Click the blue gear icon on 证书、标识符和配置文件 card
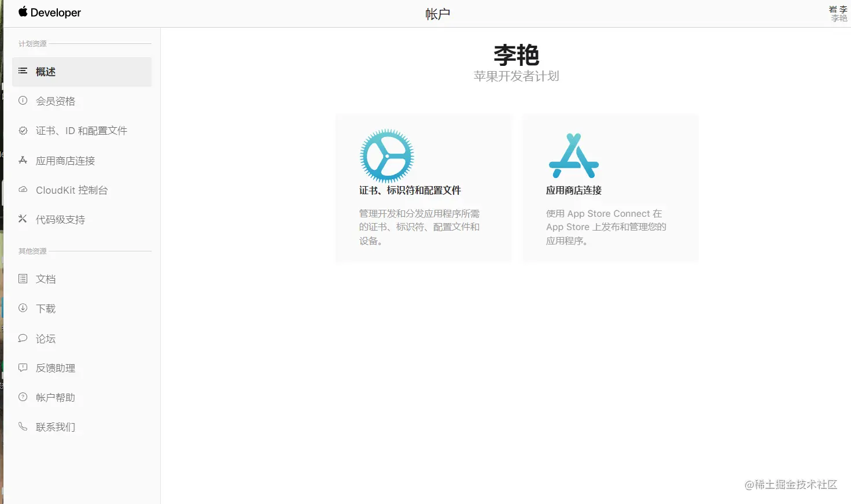The height and width of the screenshot is (504, 851). tap(386, 155)
